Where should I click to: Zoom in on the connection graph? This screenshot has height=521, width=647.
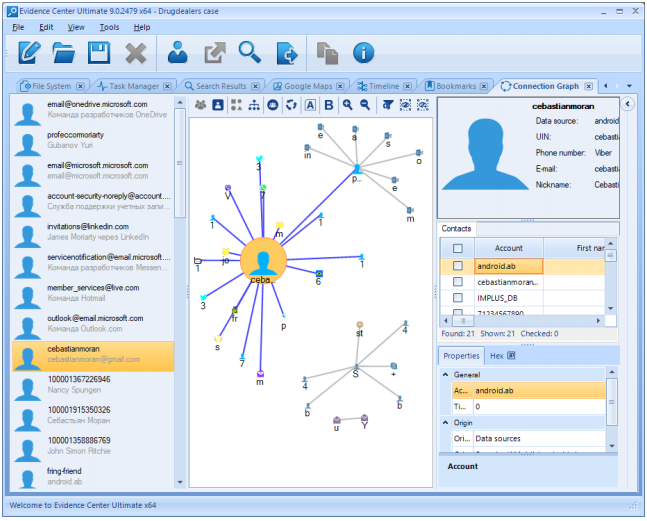347,105
